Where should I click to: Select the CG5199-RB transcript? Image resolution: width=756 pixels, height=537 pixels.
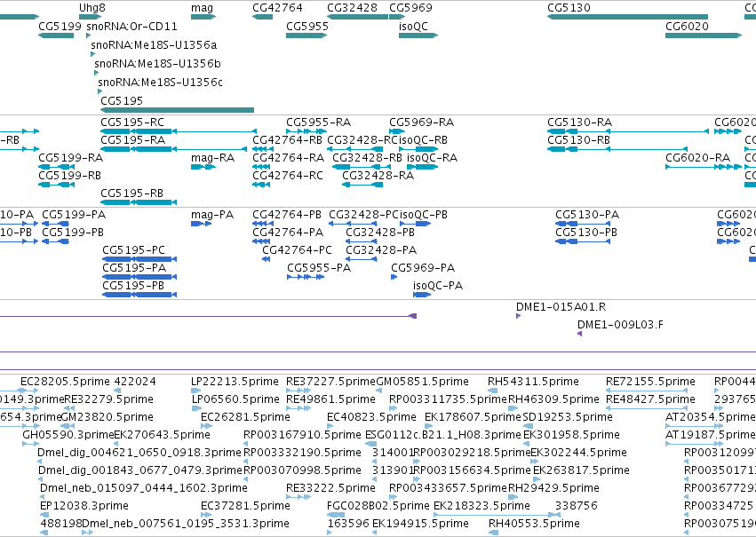tap(56, 185)
